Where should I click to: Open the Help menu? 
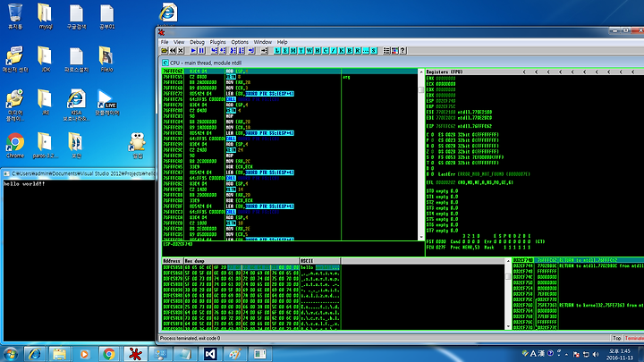click(x=282, y=42)
